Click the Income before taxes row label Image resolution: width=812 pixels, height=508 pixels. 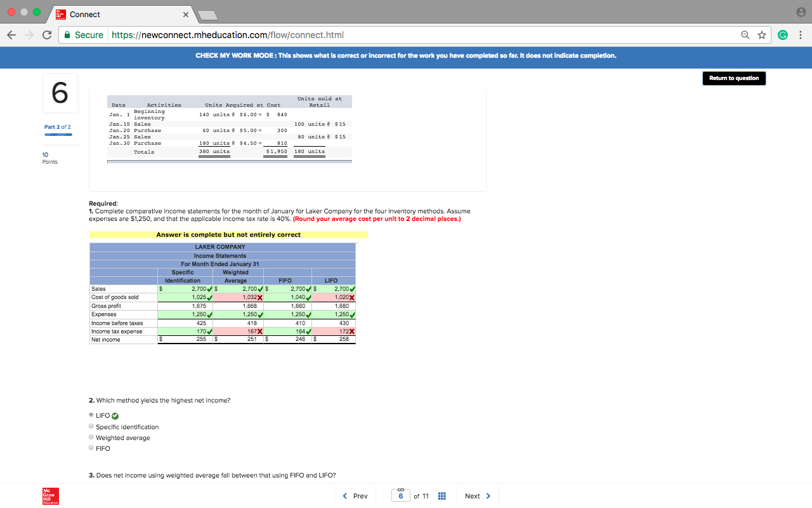coord(117,323)
